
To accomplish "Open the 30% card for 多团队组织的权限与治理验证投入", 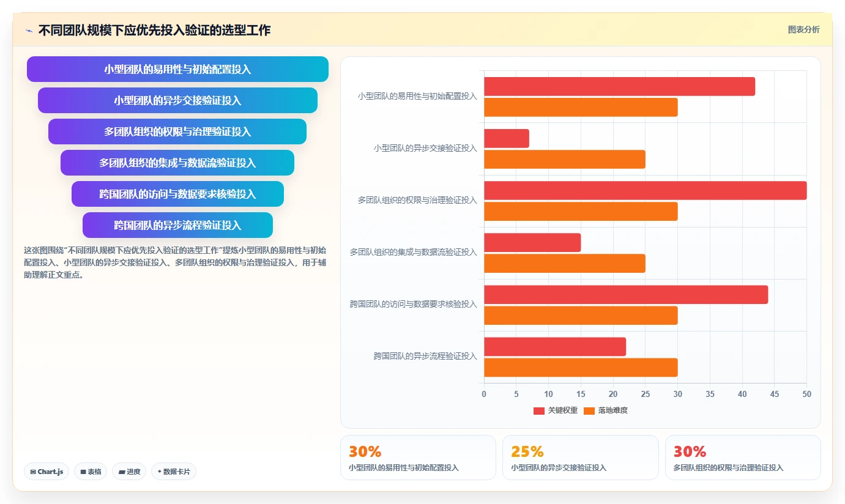I will pos(743,458).
